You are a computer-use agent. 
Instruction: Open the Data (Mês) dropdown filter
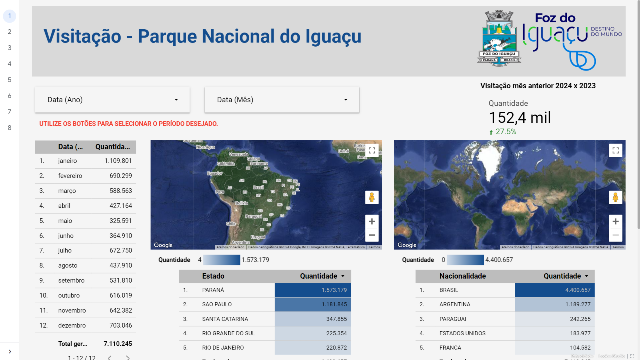pyautogui.click(x=282, y=100)
